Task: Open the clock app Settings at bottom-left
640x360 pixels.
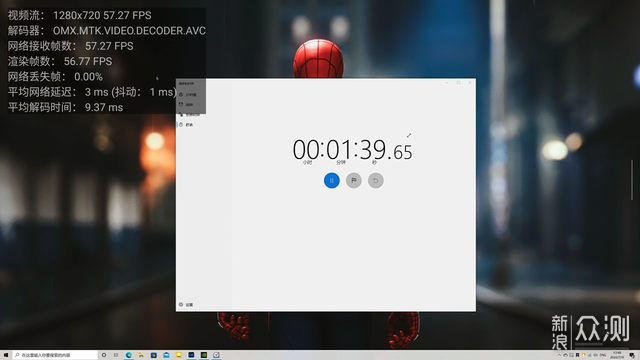Action: click(x=186, y=304)
